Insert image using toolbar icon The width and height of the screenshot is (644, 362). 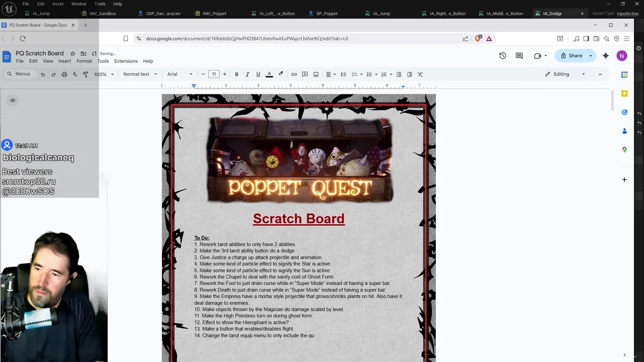316,74
